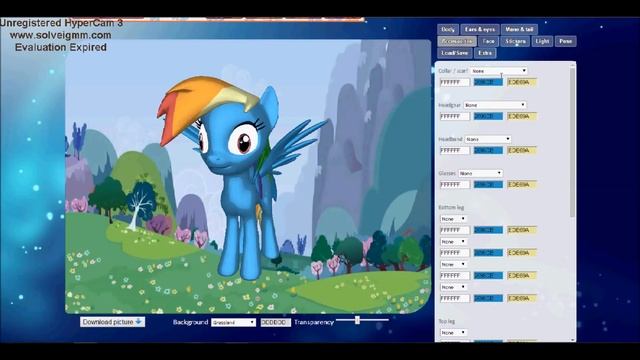Open the Top leg dropdown
640x360 pixels.
453,333
